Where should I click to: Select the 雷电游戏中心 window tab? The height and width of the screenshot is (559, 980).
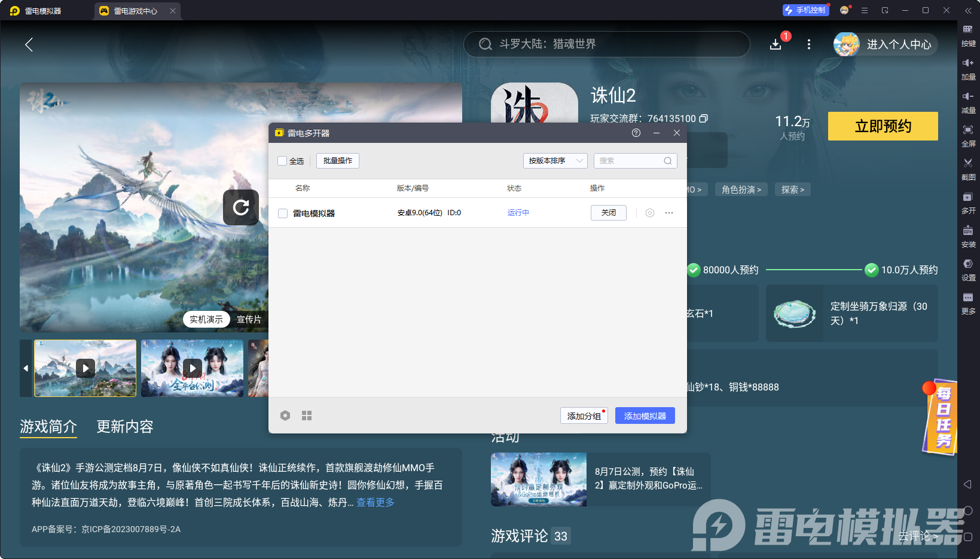click(136, 11)
